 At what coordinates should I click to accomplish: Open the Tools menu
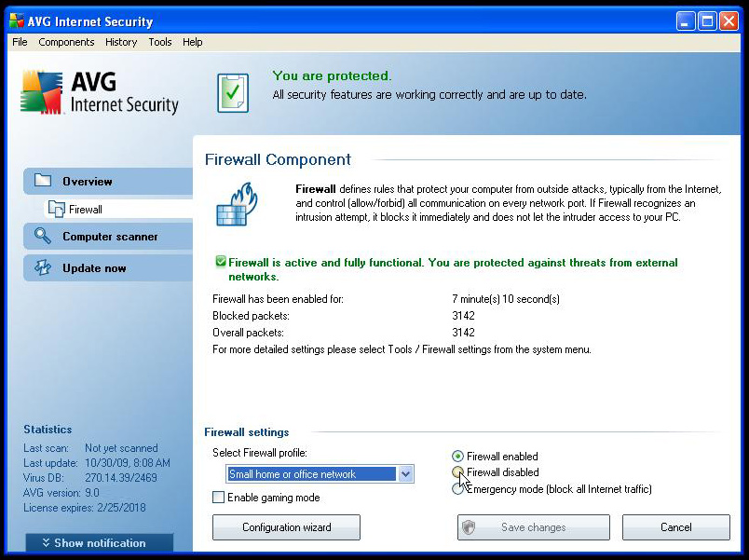pyautogui.click(x=159, y=42)
